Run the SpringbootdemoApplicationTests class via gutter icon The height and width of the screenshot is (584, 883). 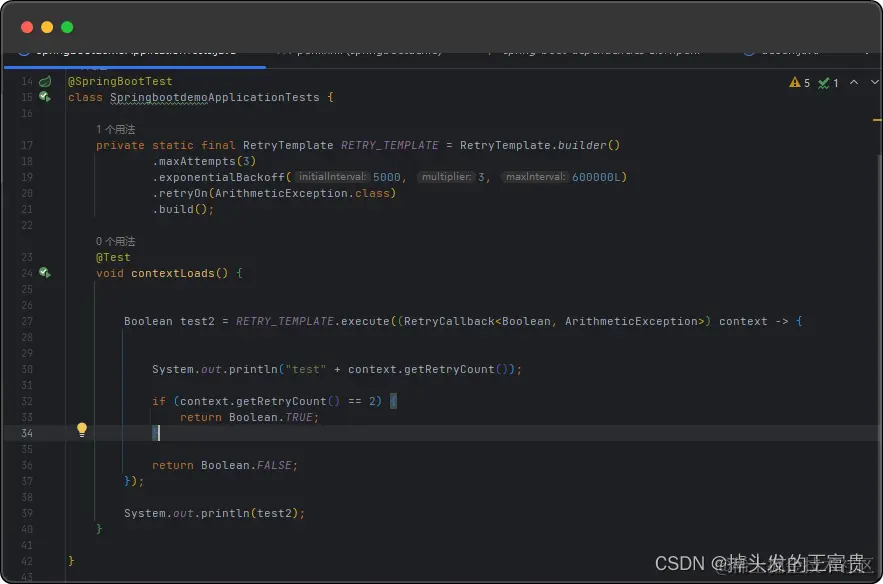coord(45,97)
